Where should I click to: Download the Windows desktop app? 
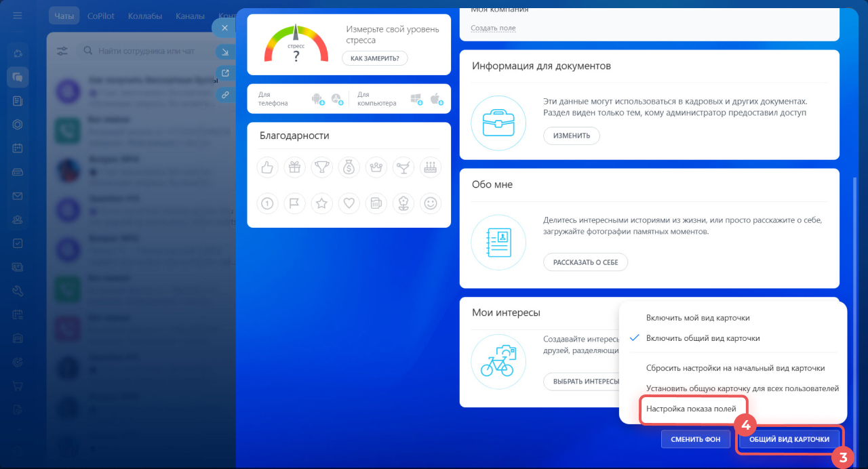pyautogui.click(x=416, y=99)
